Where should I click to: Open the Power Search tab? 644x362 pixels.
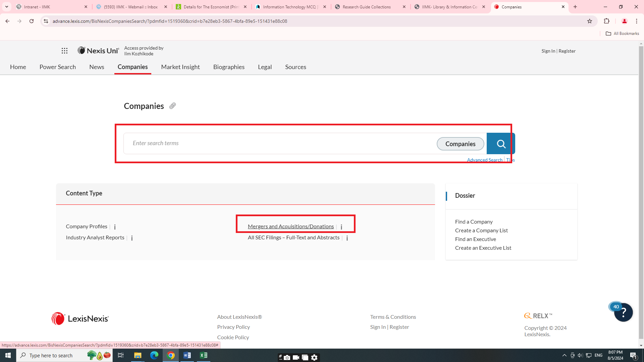click(x=58, y=67)
